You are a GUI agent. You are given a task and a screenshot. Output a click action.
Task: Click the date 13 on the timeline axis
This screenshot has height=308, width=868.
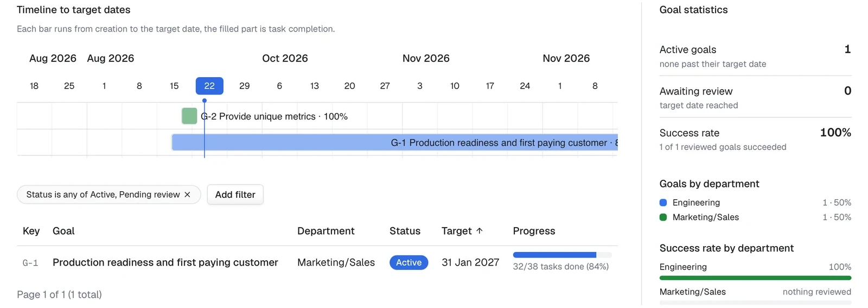[x=315, y=86]
